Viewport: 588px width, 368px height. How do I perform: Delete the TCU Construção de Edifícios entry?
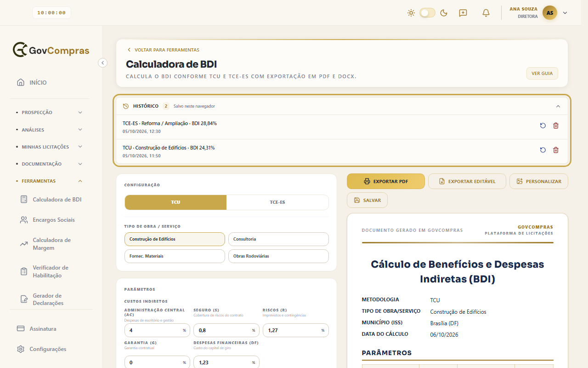point(556,150)
